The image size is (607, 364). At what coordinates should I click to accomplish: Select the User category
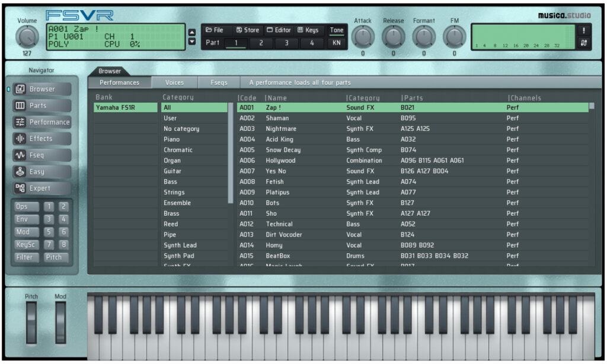coord(194,118)
